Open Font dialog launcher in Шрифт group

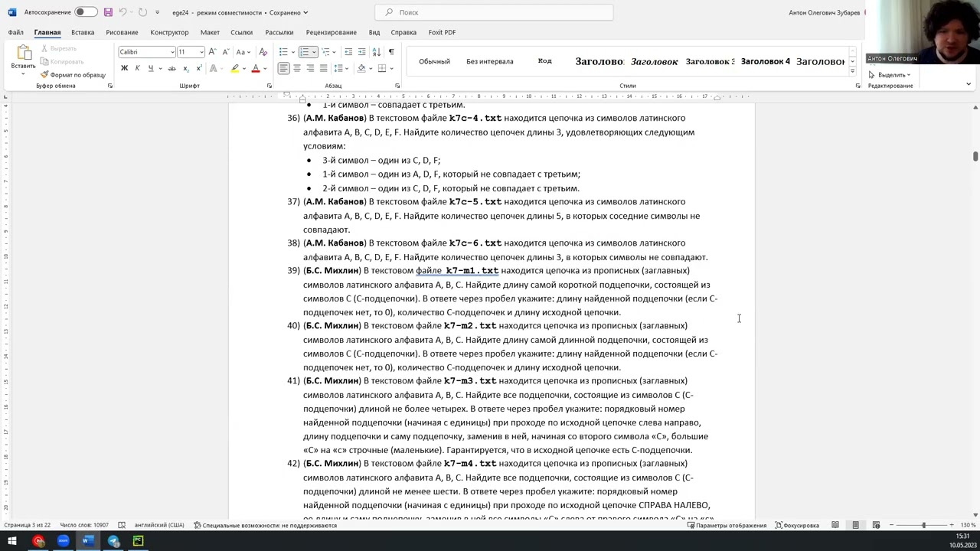269,86
